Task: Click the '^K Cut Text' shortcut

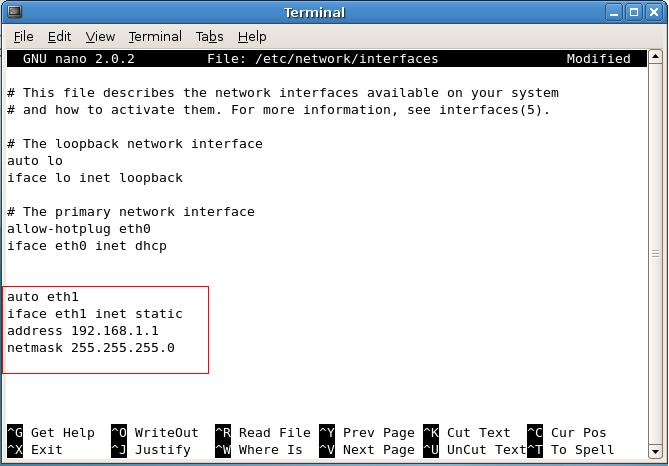Action: 467,433
